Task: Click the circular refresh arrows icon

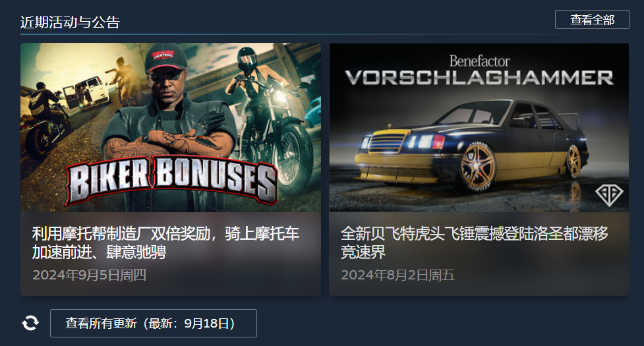Action: tap(30, 324)
